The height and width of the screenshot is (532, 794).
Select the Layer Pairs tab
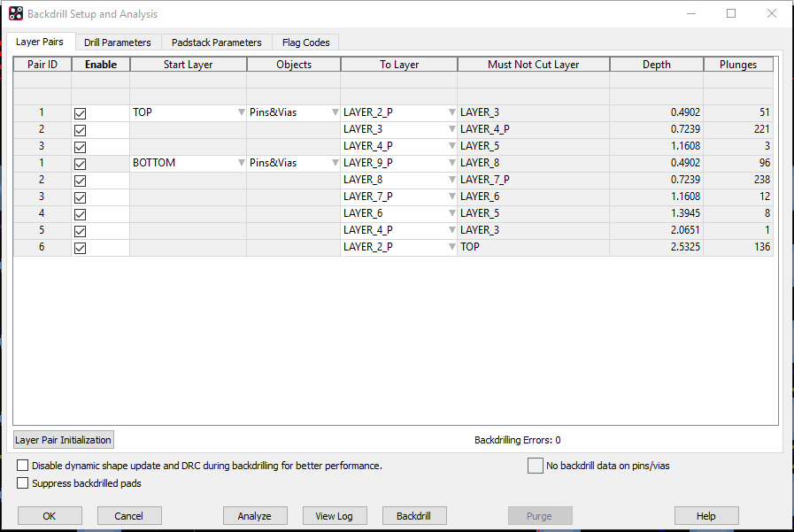tap(40, 42)
